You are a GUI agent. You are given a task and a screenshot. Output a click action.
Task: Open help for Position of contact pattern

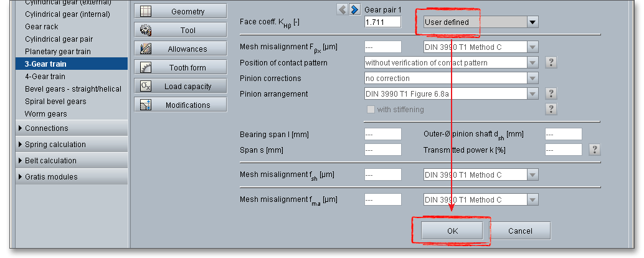click(x=551, y=62)
